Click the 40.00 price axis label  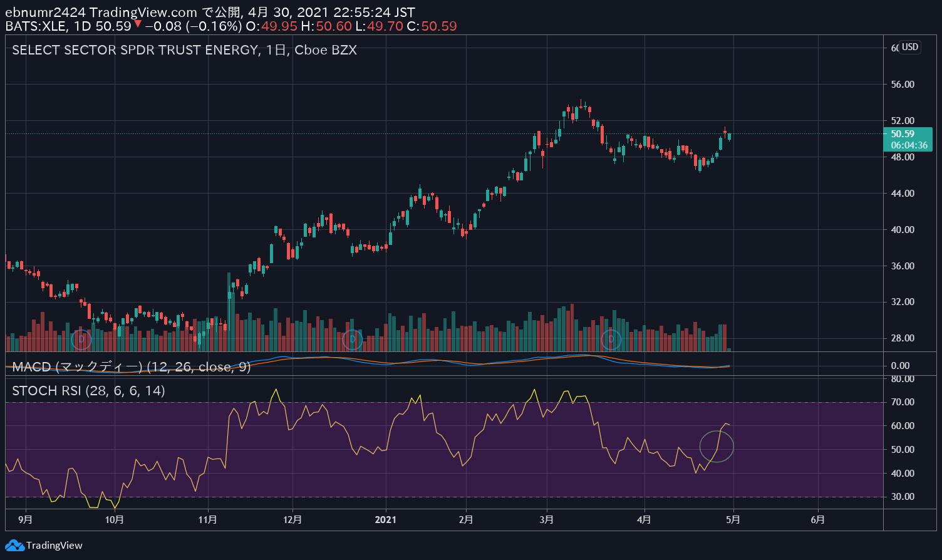click(903, 230)
